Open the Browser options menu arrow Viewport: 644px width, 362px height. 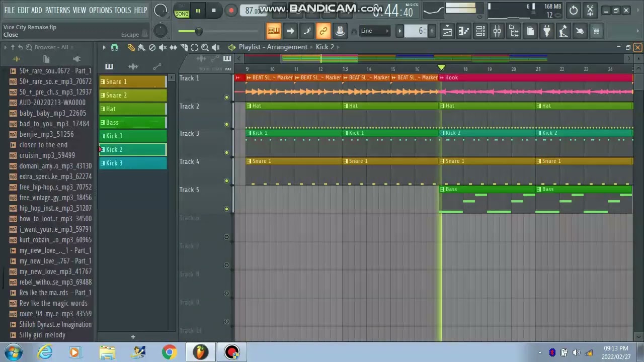pyautogui.click(x=6, y=48)
